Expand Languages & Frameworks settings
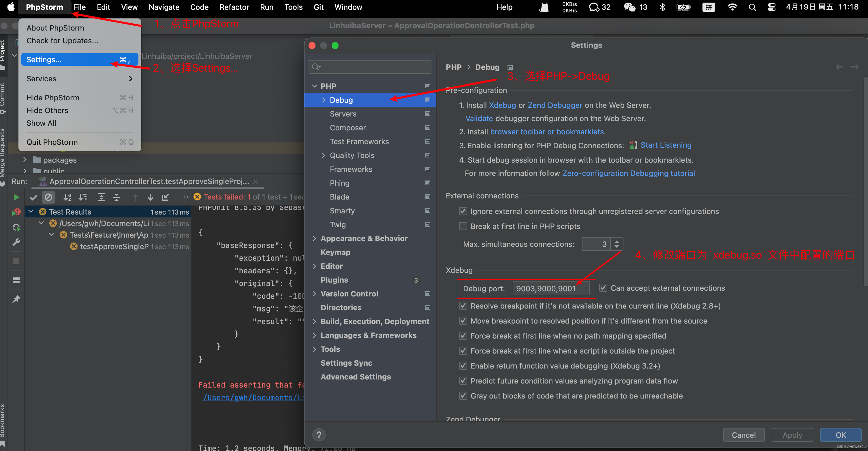The width and height of the screenshot is (868, 451). coord(314,335)
